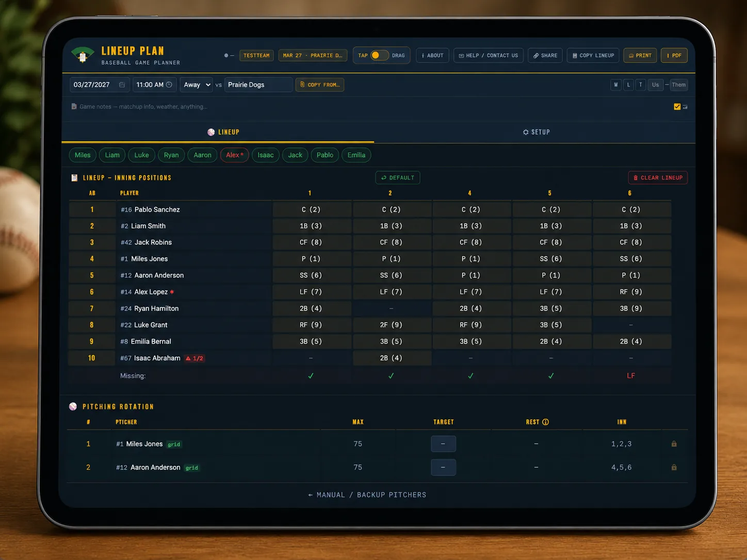
Task: Click the grid tag beside Miles Jones
Action: coord(174,444)
